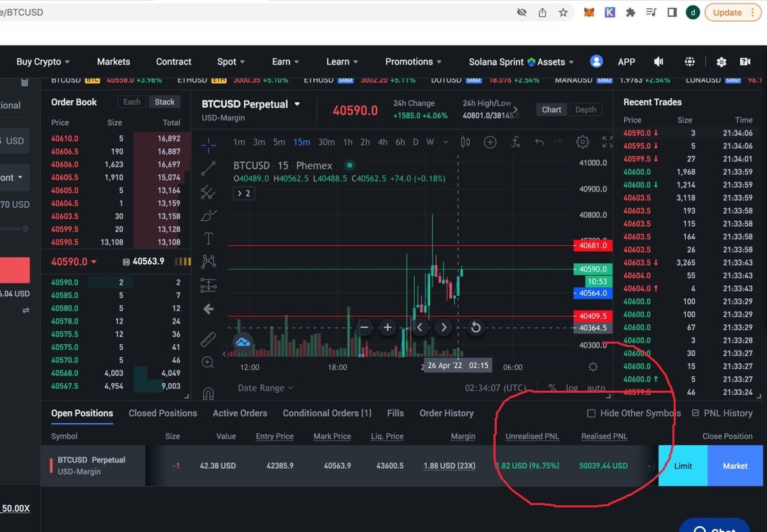Select the pattern drawing tool
The width and height of the screenshot is (767, 532).
click(208, 261)
